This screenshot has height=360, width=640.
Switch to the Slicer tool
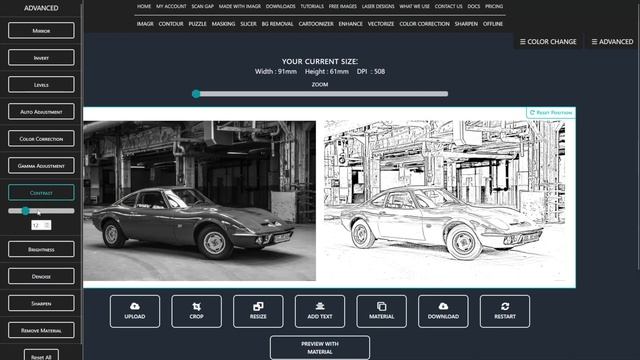click(x=248, y=24)
